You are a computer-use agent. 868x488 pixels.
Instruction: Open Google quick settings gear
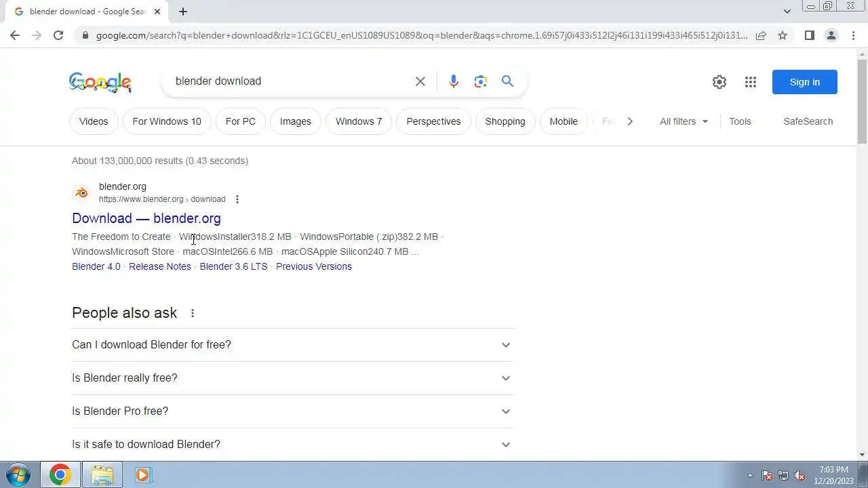[719, 82]
